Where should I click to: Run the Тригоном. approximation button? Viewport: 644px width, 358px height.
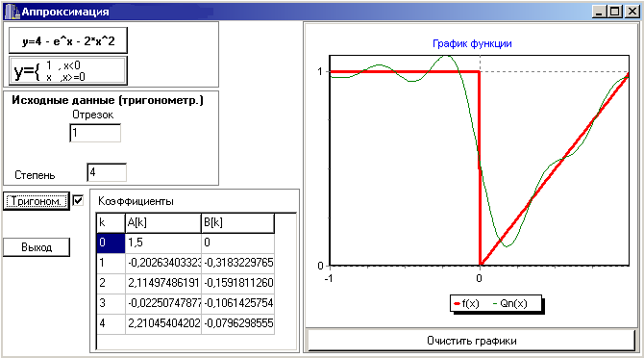[x=37, y=201]
